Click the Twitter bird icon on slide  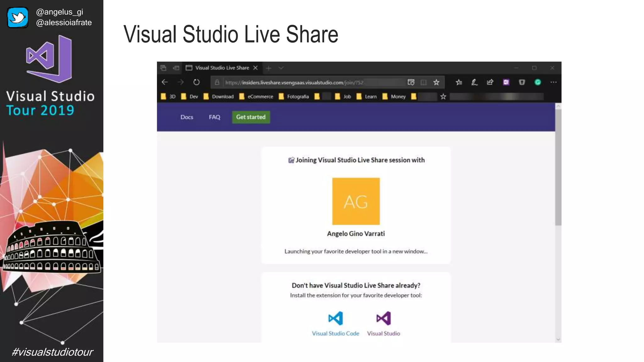[18, 18]
